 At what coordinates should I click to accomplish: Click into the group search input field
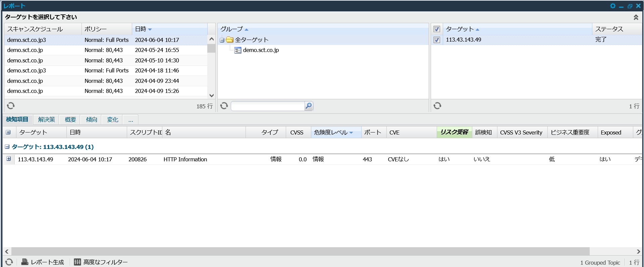[x=268, y=106]
